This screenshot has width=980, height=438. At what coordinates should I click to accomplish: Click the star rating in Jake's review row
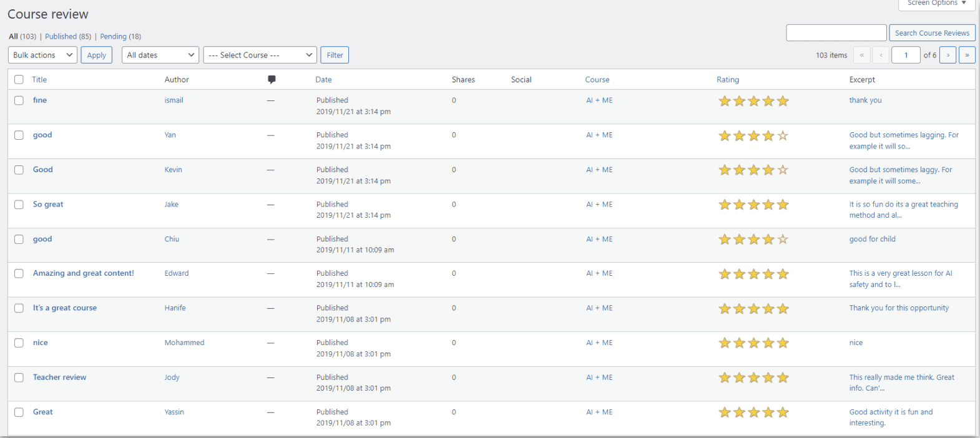[x=753, y=205]
